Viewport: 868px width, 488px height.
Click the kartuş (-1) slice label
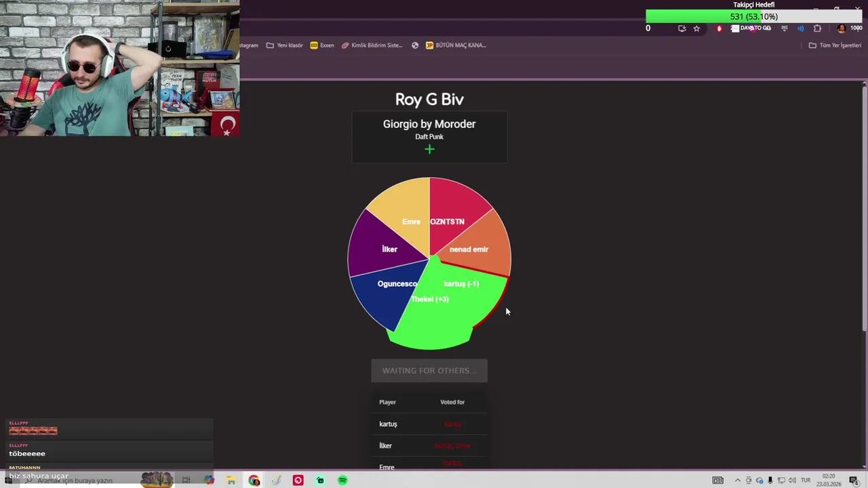[461, 284]
